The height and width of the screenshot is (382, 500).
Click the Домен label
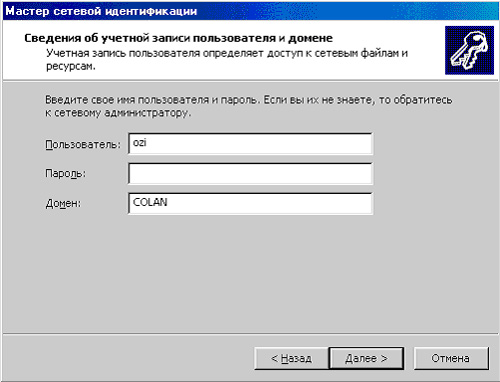63,203
